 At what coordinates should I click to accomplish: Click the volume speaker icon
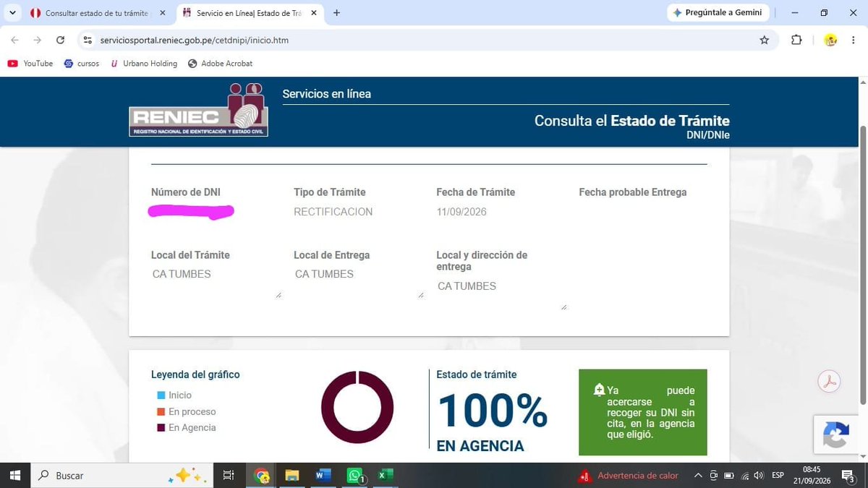coord(759,476)
